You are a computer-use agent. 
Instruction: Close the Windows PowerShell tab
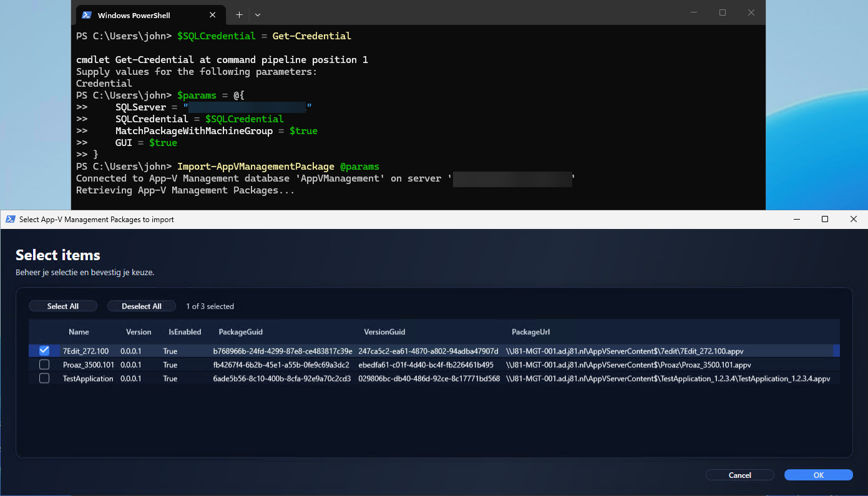(x=213, y=14)
